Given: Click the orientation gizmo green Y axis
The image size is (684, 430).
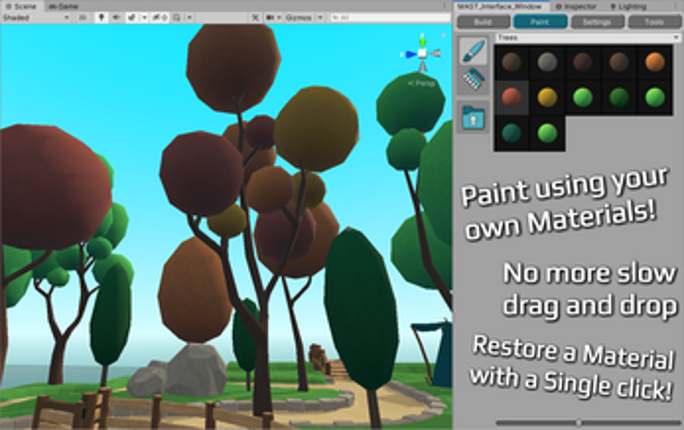Looking at the screenshot, I should tap(422, 41).
